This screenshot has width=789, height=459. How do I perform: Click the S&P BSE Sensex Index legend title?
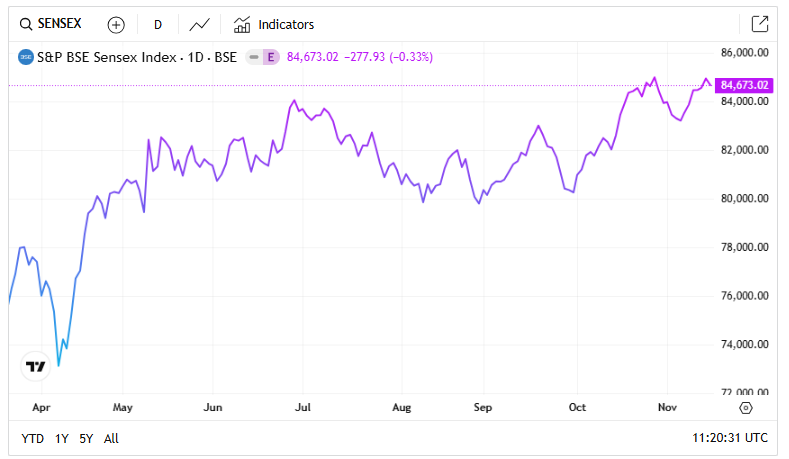[137, 57]
